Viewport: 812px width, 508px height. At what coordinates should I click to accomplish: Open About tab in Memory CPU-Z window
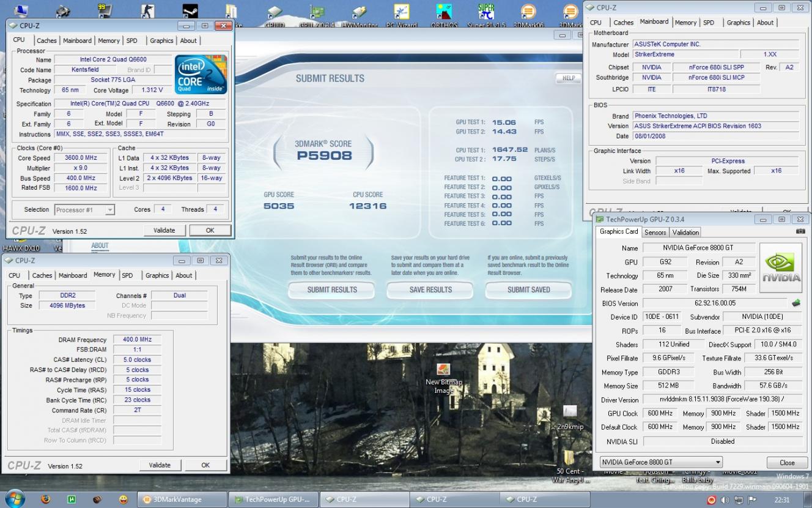click(x=184, y=275)
